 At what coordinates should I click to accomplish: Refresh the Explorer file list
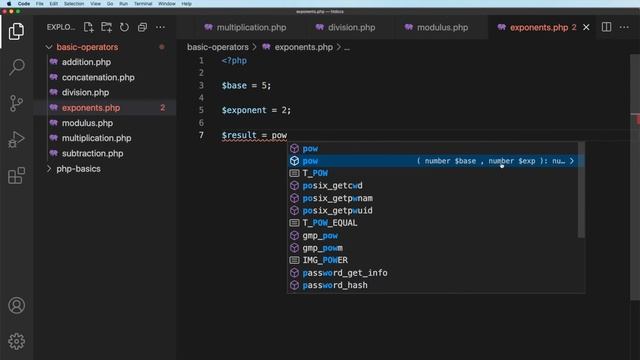(124, 27)
